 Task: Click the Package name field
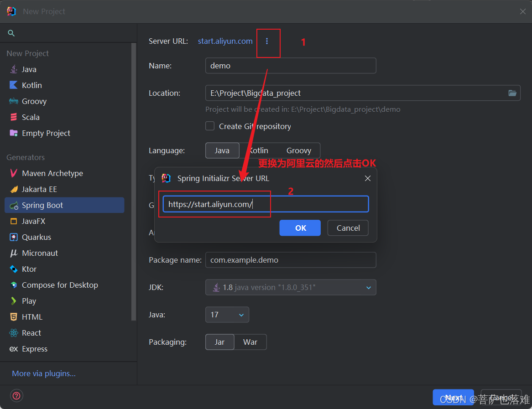point(291,260)
